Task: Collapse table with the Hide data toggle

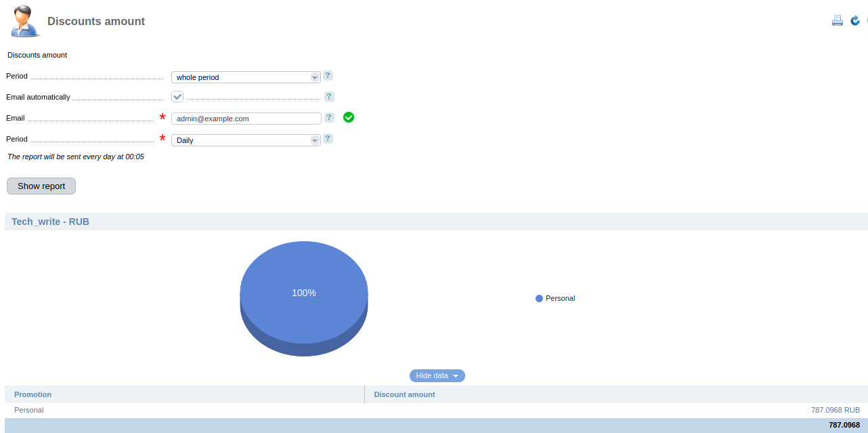Action: pos(437,375)
